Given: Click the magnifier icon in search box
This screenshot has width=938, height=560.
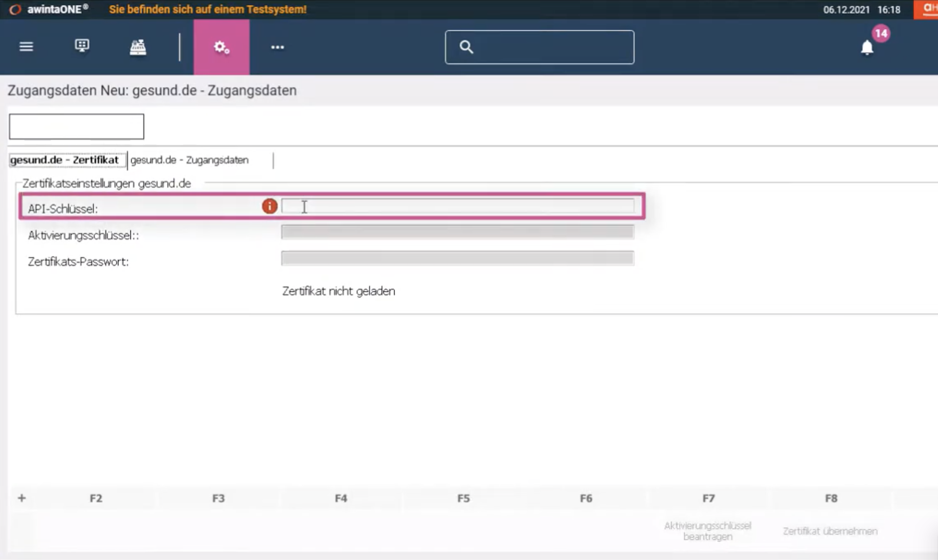Looking at the screenshot, I should point(466,47).
